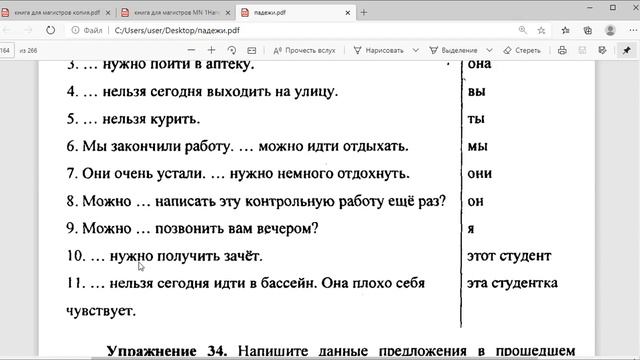This screenshot has width=640, height=360.
Task: Click the 'из 266' total pages label
Action: pyautogui.click(x=28, y=51)
